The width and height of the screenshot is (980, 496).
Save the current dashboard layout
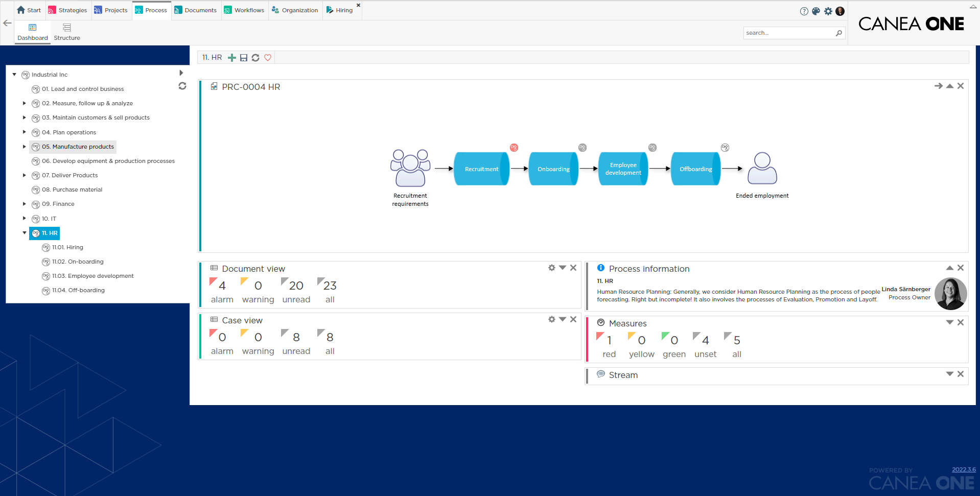[x=244, y=58]
